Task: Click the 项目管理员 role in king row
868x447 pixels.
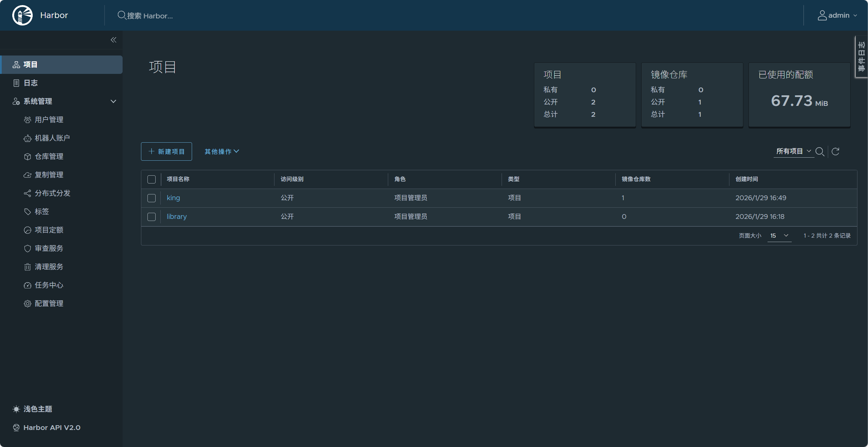Action: click(x=411, y=198)
